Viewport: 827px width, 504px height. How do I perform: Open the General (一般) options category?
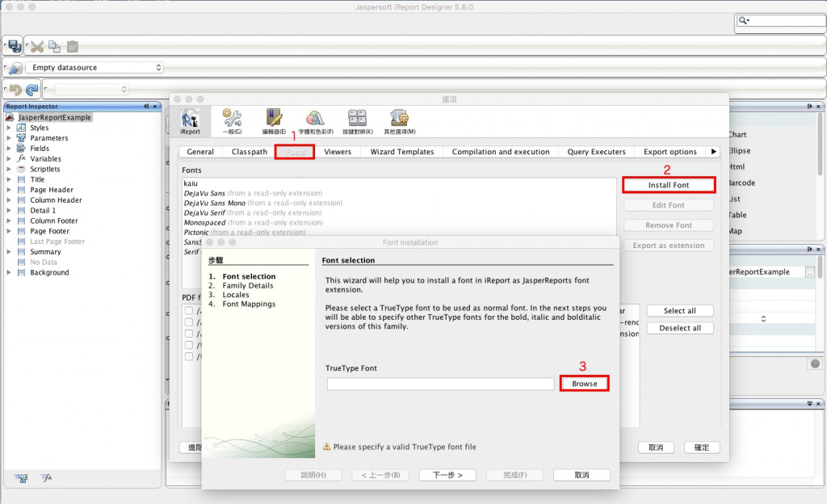232,121
